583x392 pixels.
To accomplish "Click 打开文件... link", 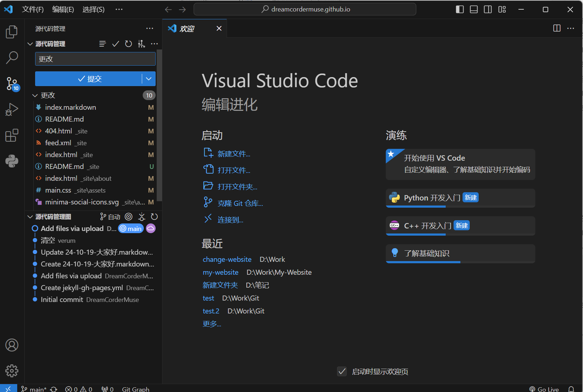I will click(234, 170).
